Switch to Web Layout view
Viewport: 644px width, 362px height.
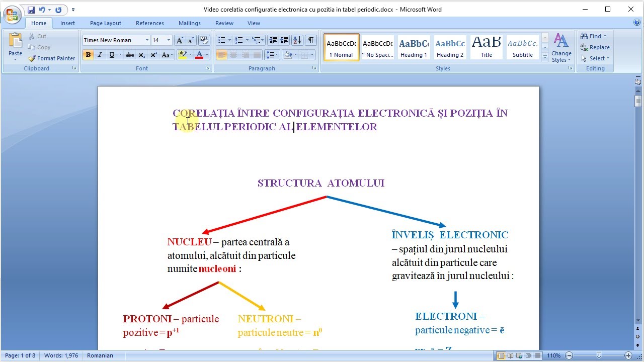tap(520, 356)
